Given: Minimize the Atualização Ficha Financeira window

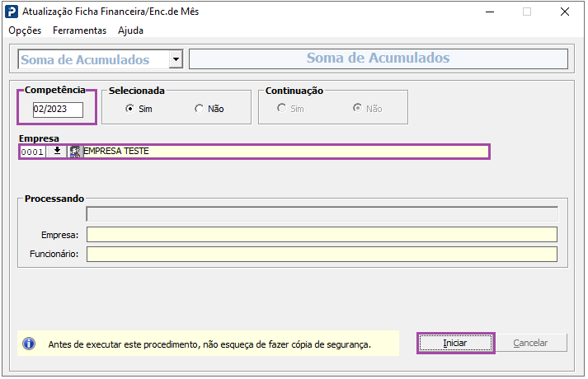Looking at the screenshot, I should click(x=490, y=12).
